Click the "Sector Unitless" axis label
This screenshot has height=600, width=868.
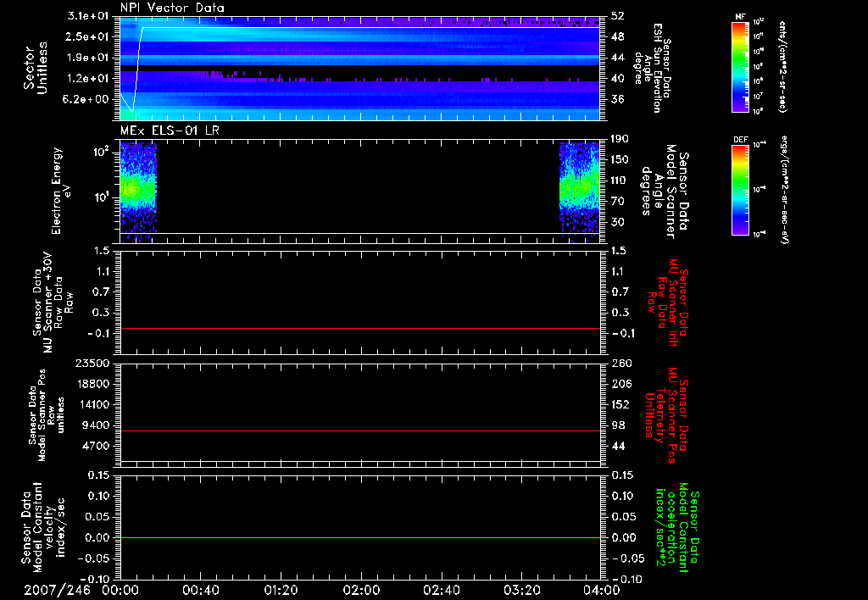pos(36,68)
